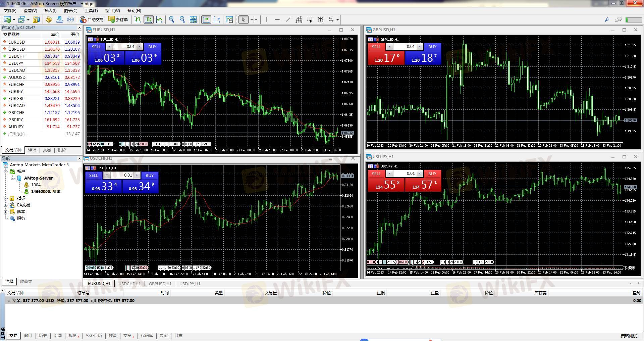
Task: Toggle chart shift toolbar icon
Action: click(x=217, y=19)
